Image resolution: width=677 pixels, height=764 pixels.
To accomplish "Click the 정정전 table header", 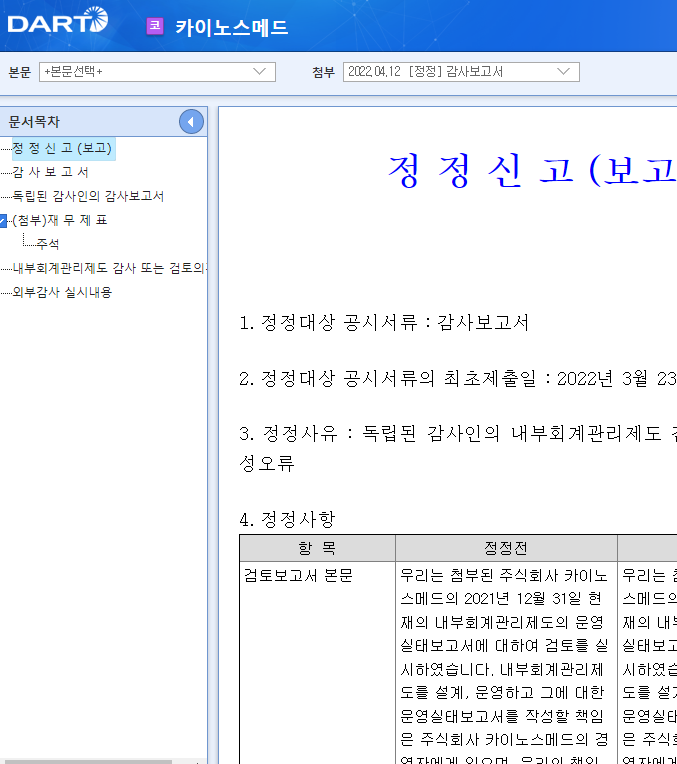I will pyautogui.click(x=506, y=548).
